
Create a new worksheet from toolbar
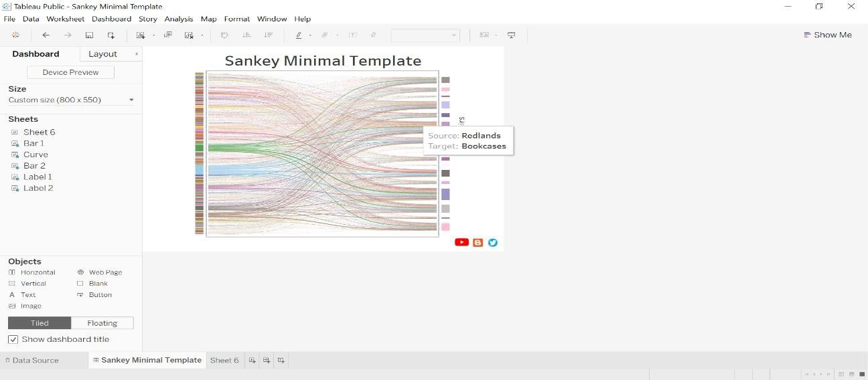141,35
